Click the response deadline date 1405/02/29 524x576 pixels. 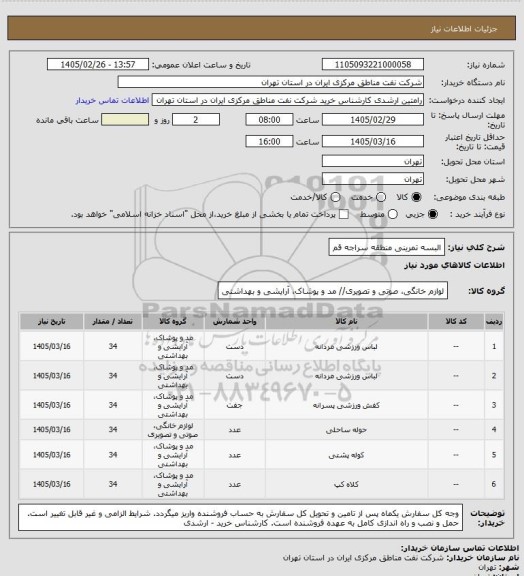[x=373, y=120]
